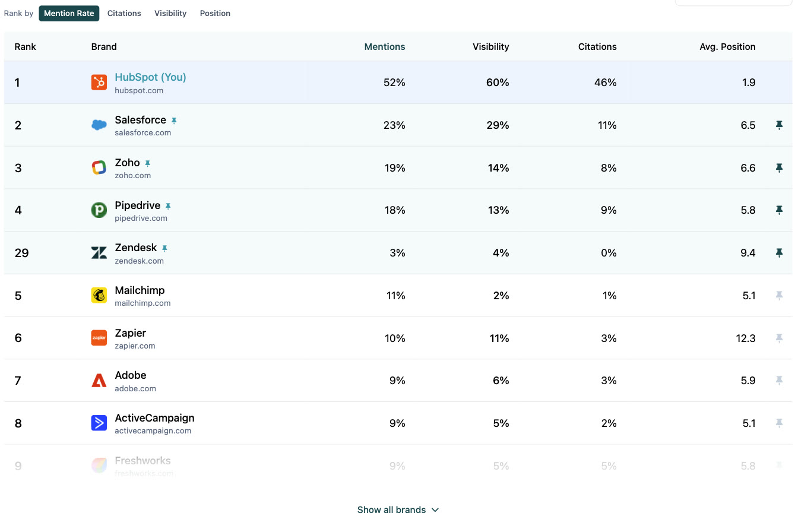Click HubSpot's 52% mentions value
The width and height of the screenshot is (795, 532).
coord(394,83)
